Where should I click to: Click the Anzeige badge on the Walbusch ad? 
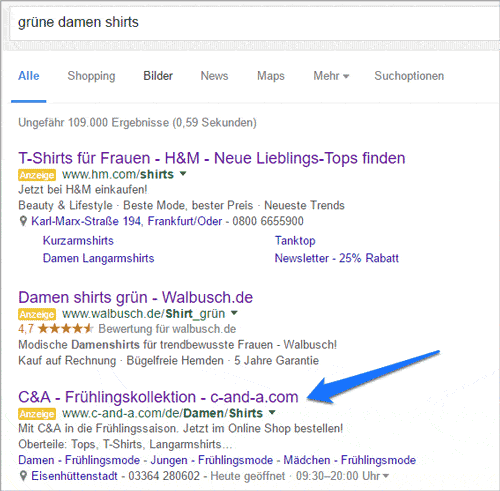37,314
